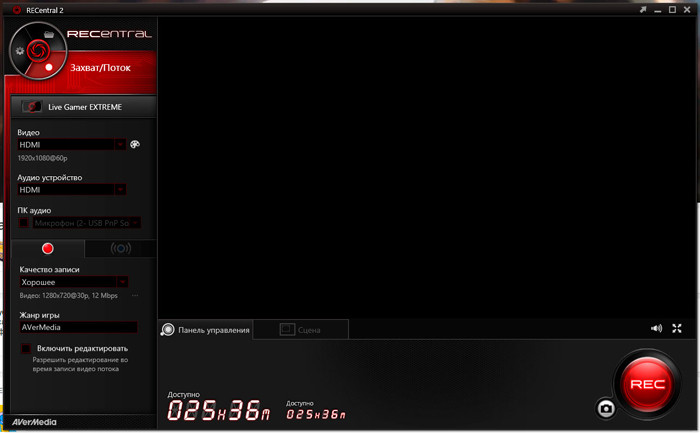Open the Панель управления tab
Image resolution: width=700 pixels, height=433 pixels.
pyautogui.click(x=205, y=330)
